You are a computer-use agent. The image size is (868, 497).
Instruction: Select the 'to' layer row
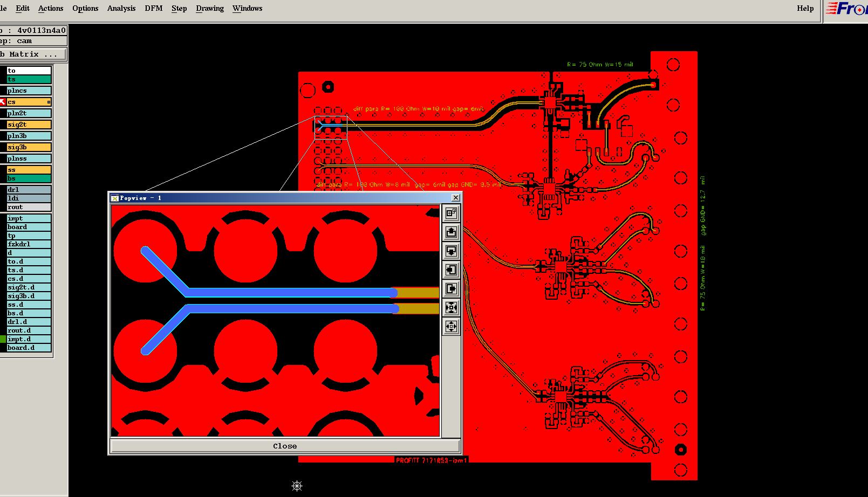pyautogui.click(x=29, y=71)
